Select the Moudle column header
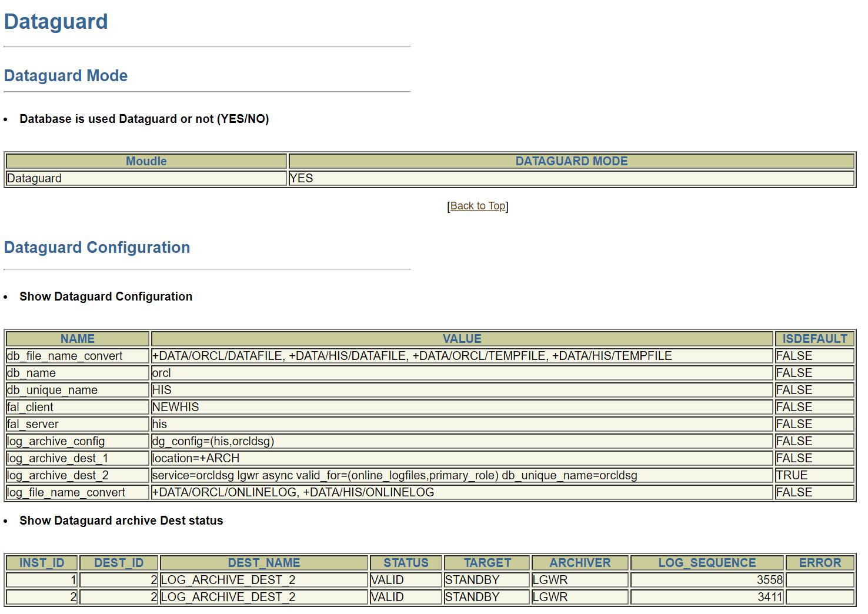Image resolution: width=868 pixels, height=614 pixels. pos(146,161)
